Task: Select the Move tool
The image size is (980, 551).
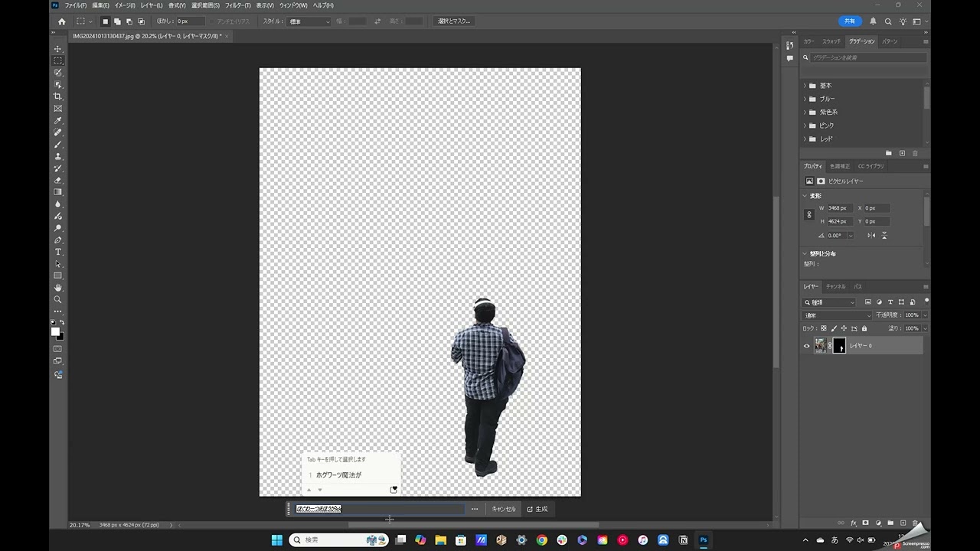Action: [57, 48]
